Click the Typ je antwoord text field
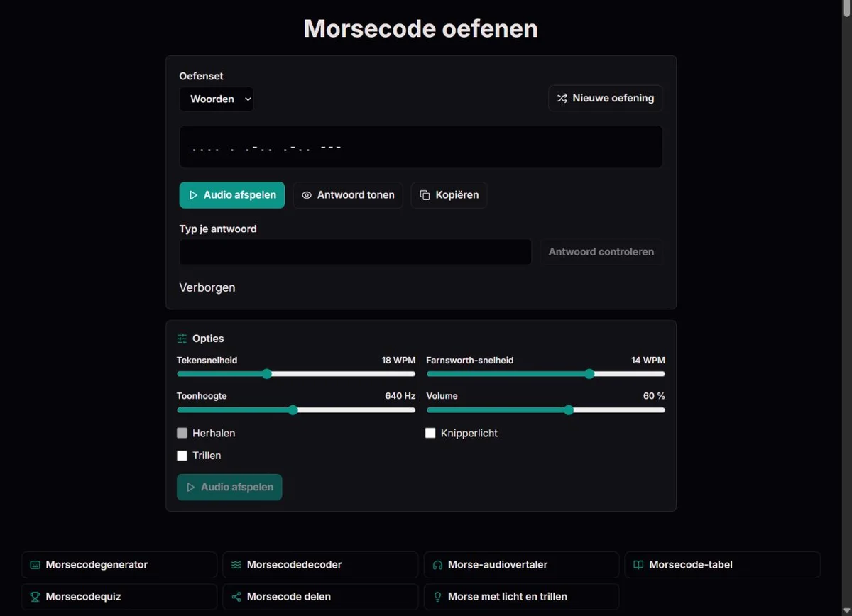 [x=355, y=252]
